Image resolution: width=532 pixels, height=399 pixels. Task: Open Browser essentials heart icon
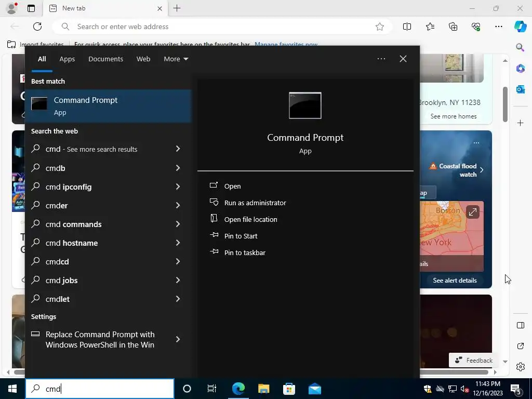click(476, 26)
